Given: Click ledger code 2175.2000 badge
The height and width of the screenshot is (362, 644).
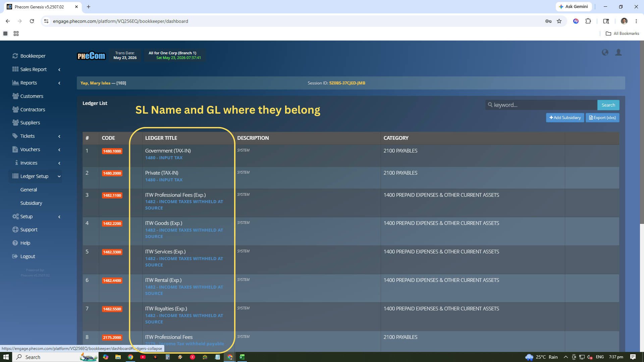Looking at the screenshot, I should tap(112, 338).
